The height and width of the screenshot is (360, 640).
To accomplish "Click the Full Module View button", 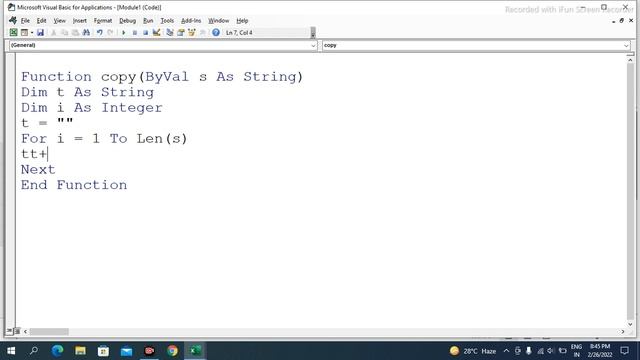I will tap(17, 331).
